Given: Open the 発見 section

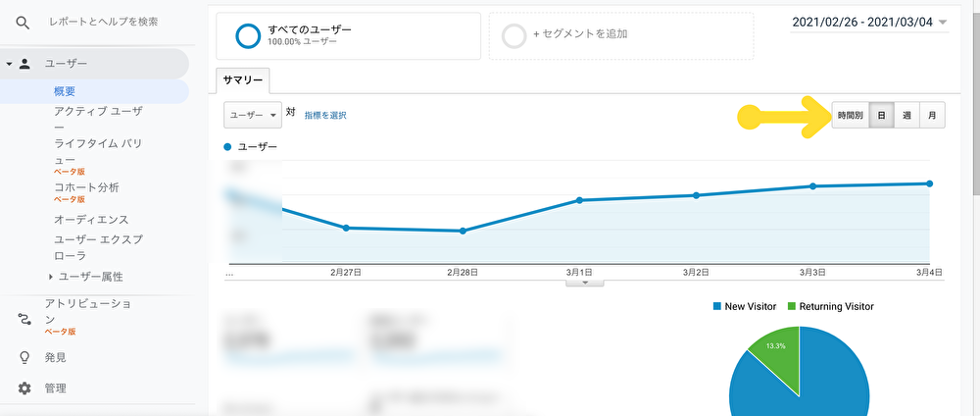Looking at the screenshot, I should [55, 358].
